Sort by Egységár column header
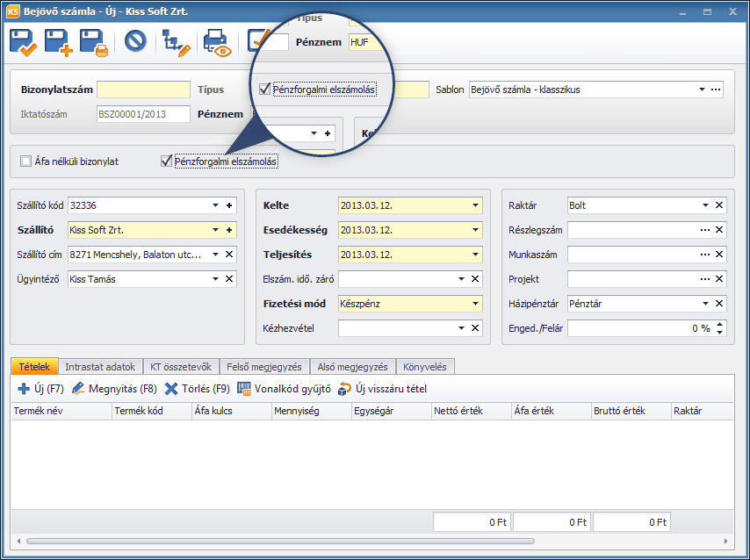Image resolution: width=750 pixels, height=560 pixels. 392,411
